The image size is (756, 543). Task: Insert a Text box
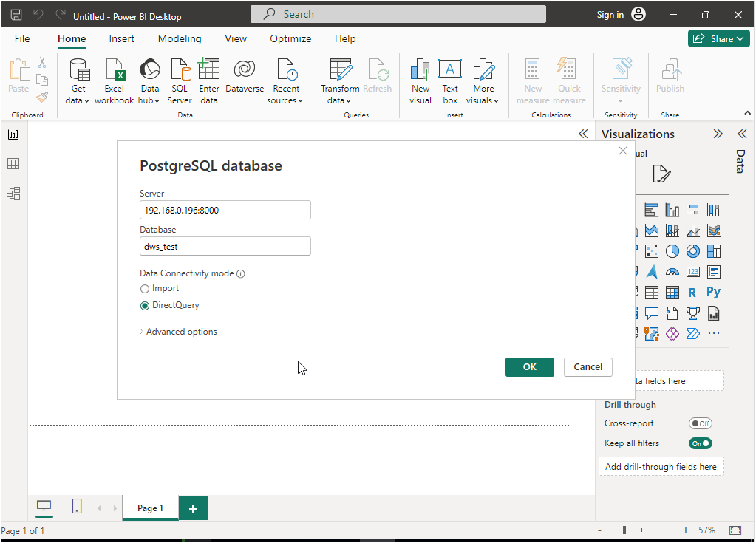(x=450, y=81)
